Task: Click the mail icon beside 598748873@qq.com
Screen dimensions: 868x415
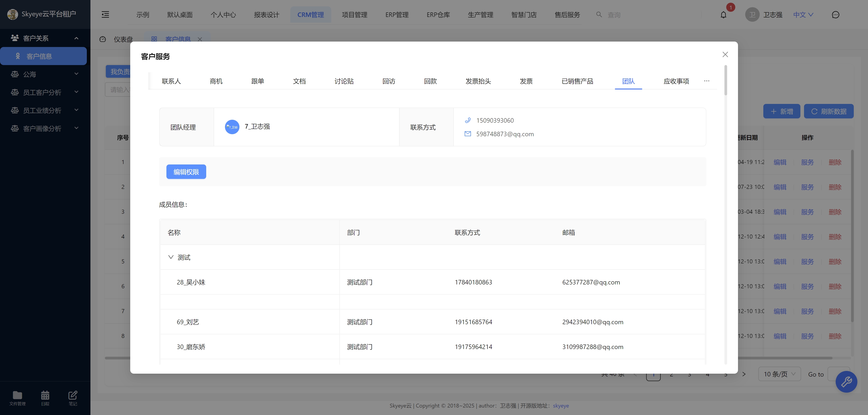Action: point(468,134)
